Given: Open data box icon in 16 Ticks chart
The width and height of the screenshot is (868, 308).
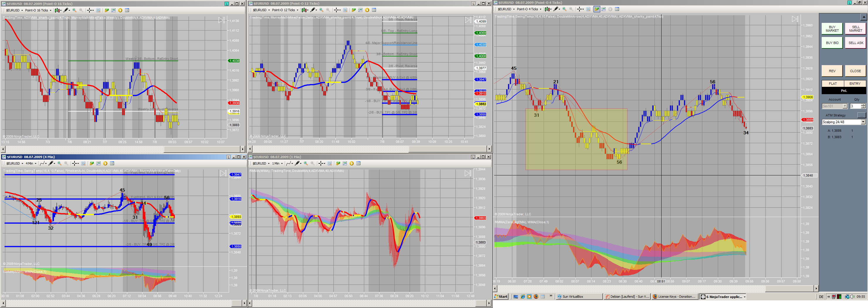Looking at the screenshot, I should tap(99, 10).
